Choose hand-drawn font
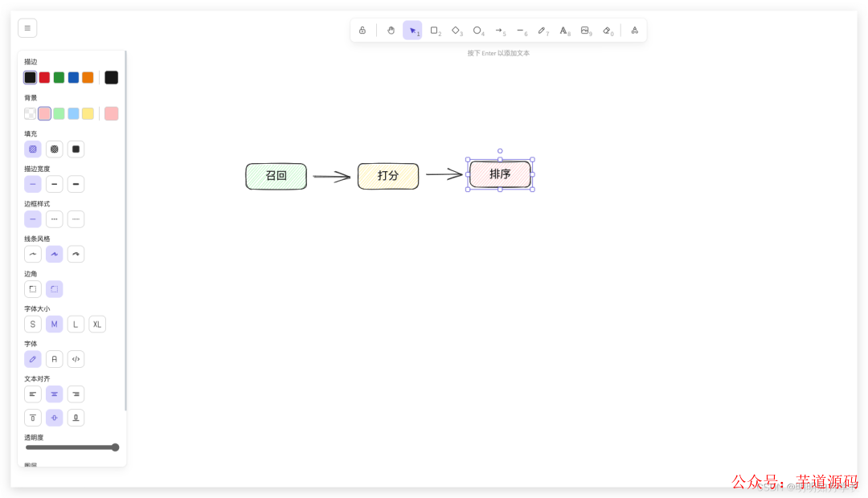Screen dimensions: 868x498 tap(33, 359)
